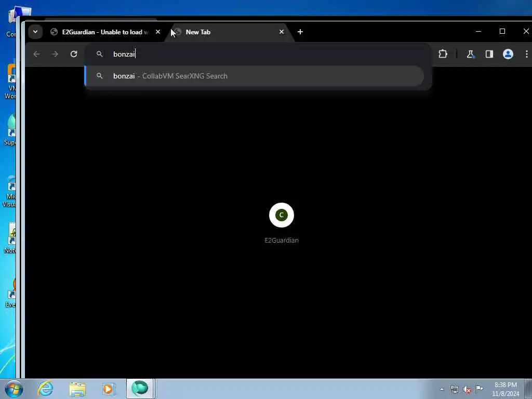532x399 pixels.
Task: Click the E2Guardian shortcut label
Action: (x=282, y=240)
